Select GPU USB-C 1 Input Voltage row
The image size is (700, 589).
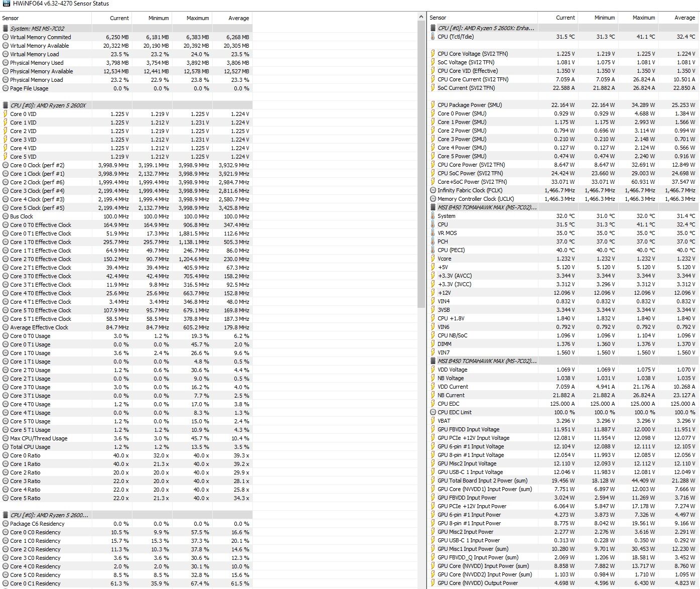coord(563,472)
